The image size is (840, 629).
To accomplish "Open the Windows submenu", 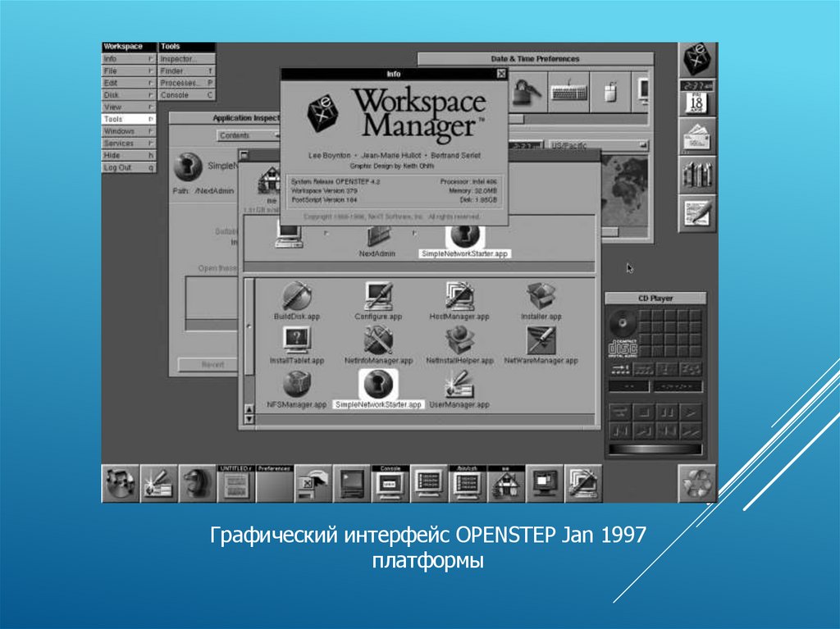I will (x=129, y=131).
